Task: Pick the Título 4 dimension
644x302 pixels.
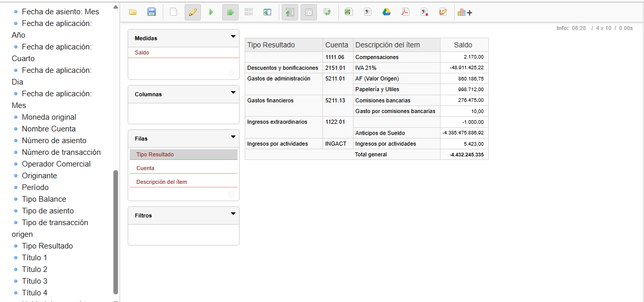Action: (x=35, y=293)
